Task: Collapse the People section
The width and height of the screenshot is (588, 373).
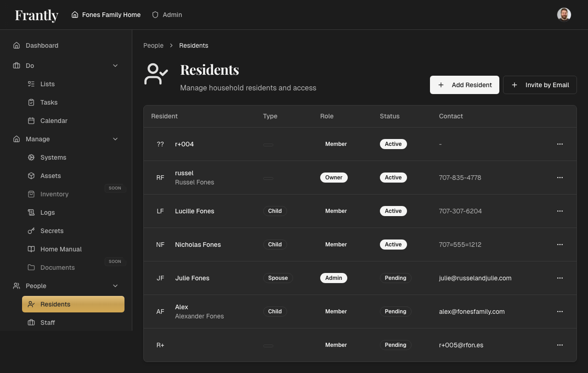Action: point(115,286)
